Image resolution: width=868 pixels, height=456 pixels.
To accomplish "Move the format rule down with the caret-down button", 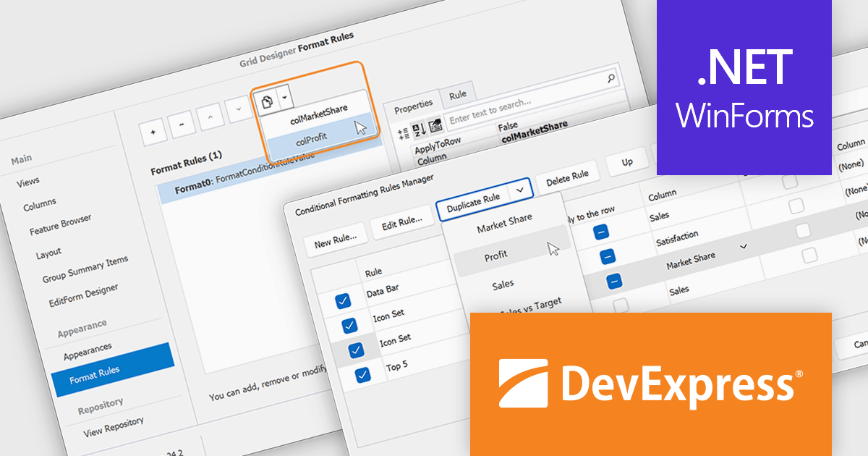I will tap(238, 109).
